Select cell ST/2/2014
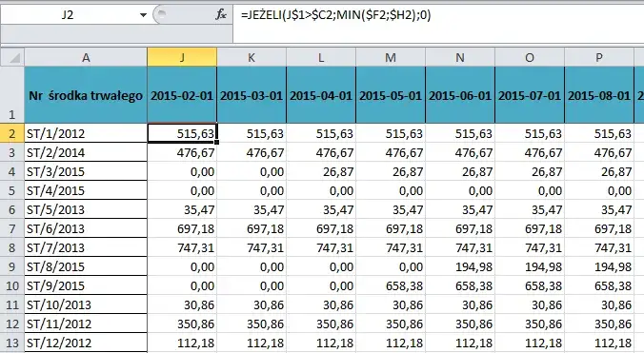The width and height of the screenshot is (644, 353). 86,152
